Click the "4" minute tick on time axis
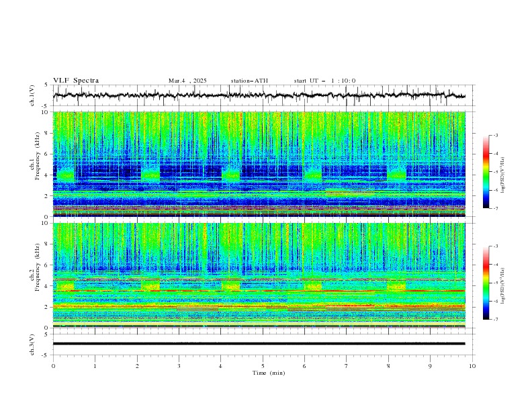The image size is (532, 411). (220, 366)
